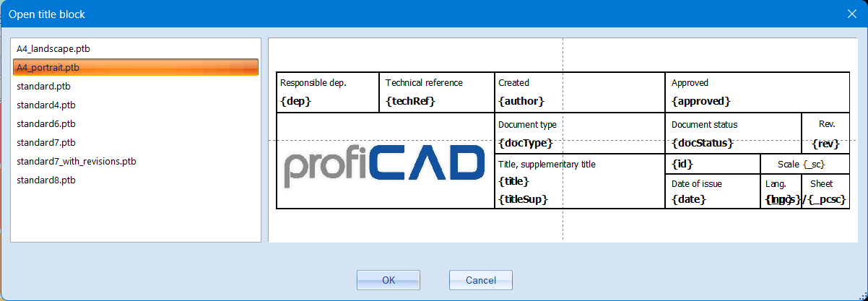The height and width of the screenshot is (301, 868).
Task: Click the Document status label
Action: [x=705, y=125]
